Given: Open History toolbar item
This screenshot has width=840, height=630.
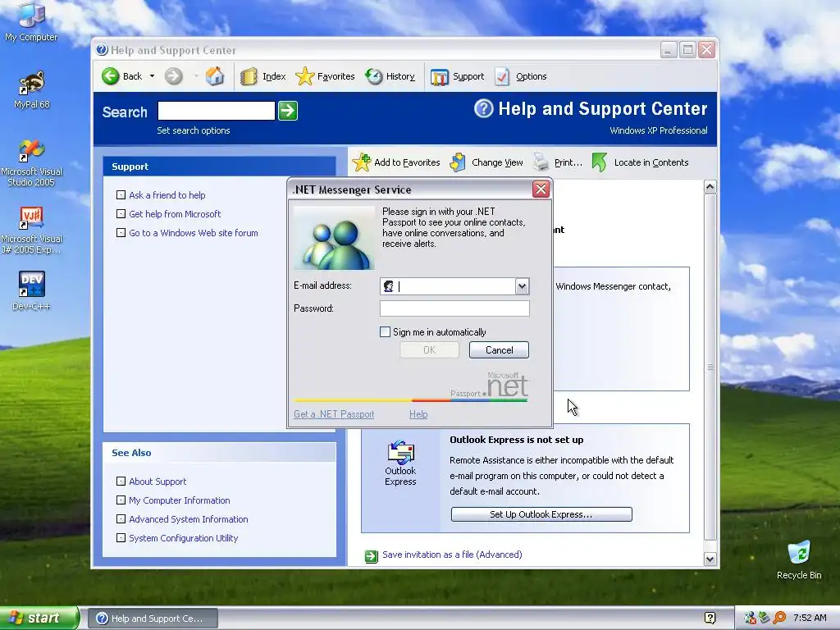Looking at the screenshot, I should coord(390,76).
